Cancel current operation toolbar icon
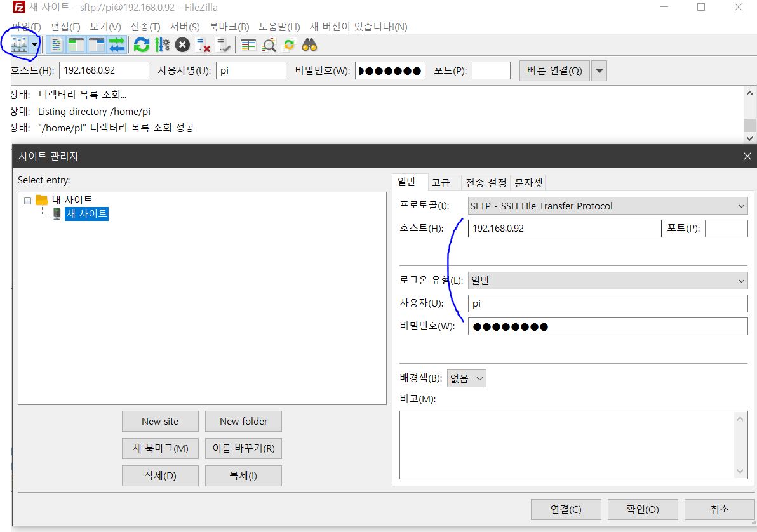 [182, 45]
